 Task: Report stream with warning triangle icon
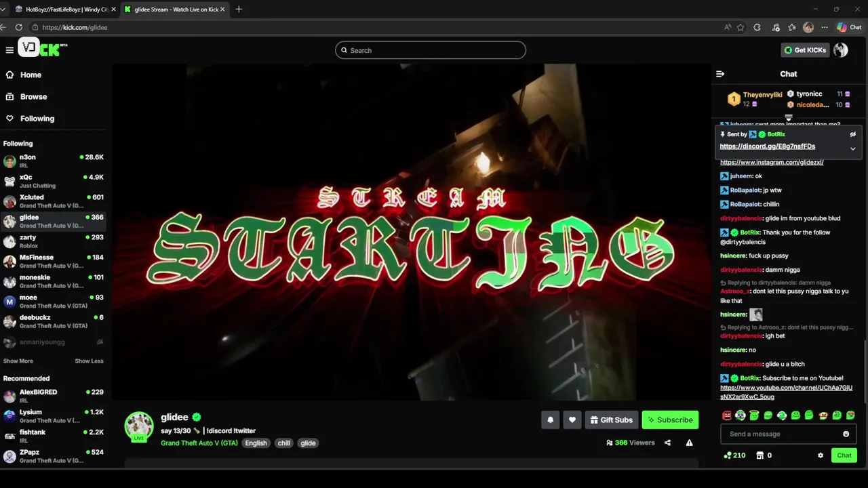[689, 443]
